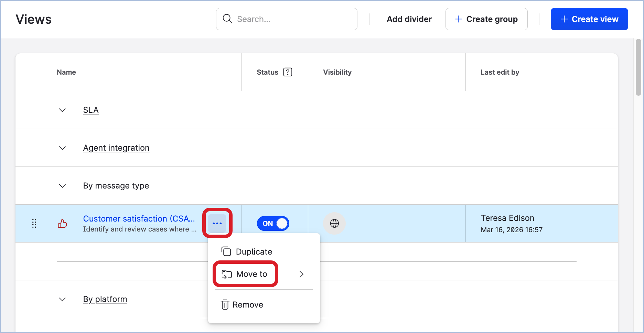
Task: Click the globe visibility icon
Action: [334, 224]
